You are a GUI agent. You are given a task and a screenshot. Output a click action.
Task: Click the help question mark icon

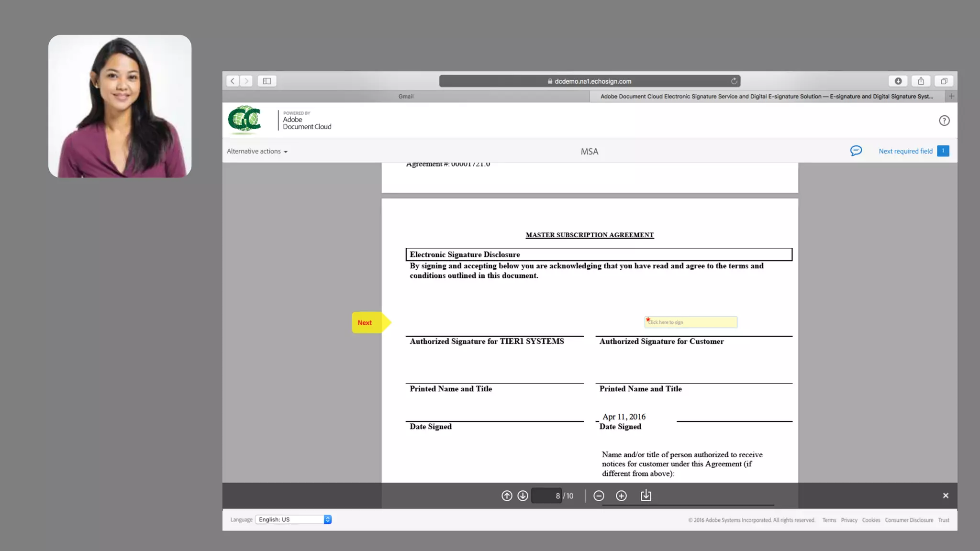(x=944, y=121)
